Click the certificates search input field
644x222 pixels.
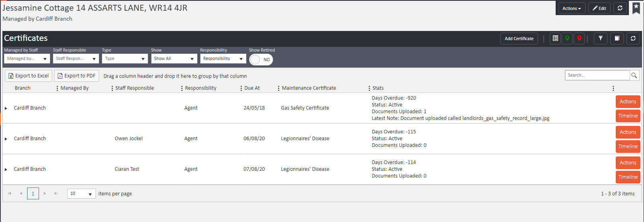coord(597,75)
